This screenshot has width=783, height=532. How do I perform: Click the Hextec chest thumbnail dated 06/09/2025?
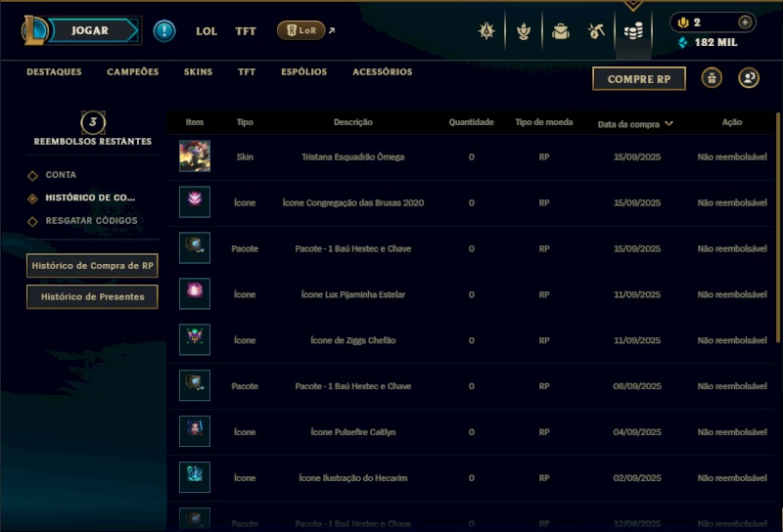[x=195, y=385]
